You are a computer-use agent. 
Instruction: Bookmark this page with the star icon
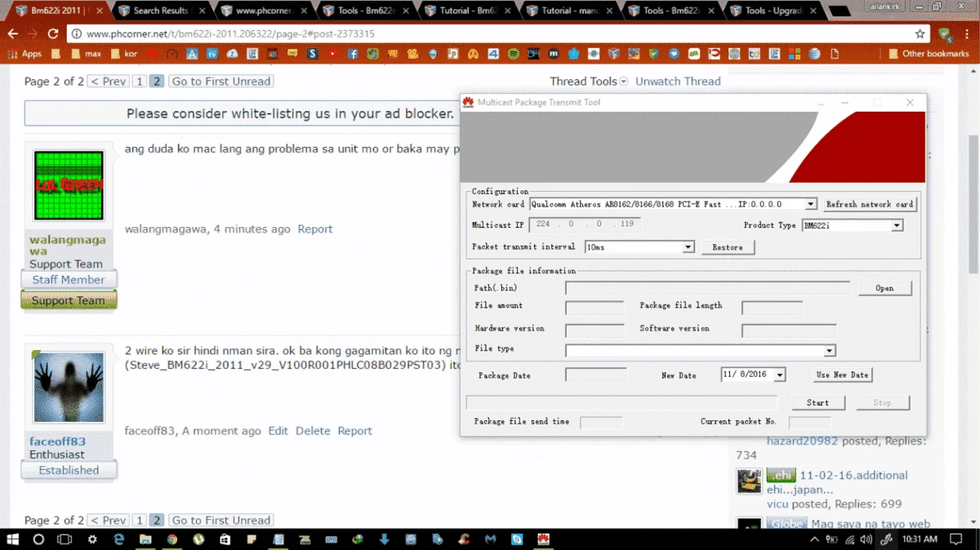[920, 34]
